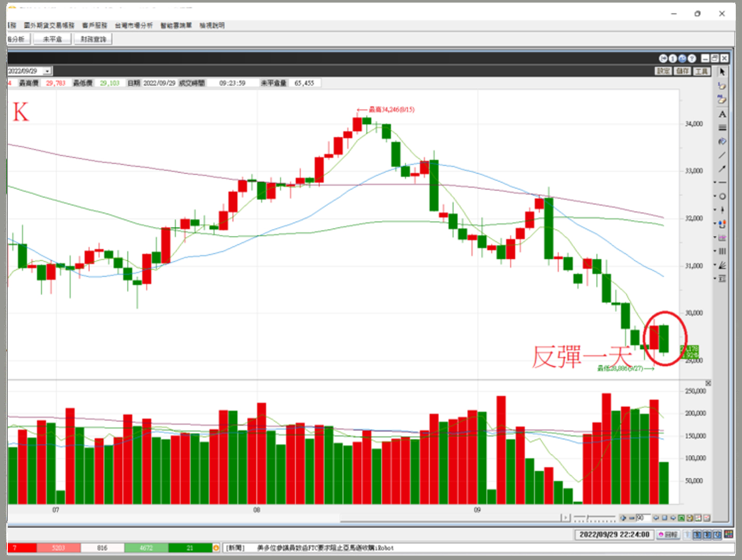The image size is (742, 560).
Task: Open the line thickness tool
Action: pyautogui.click(x=722, y=128)
